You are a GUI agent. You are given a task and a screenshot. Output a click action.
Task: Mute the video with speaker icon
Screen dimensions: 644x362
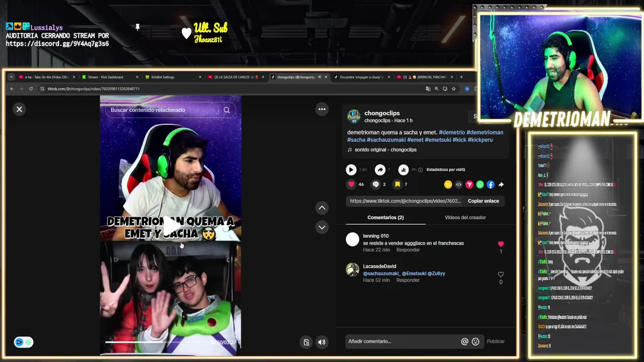click(x=322, y=342)
